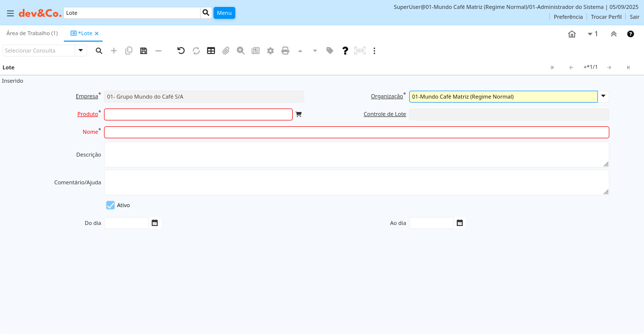644x334 pixels.
Task: Click the Undo changes icon in toolbar
Action: click(181, 51)
